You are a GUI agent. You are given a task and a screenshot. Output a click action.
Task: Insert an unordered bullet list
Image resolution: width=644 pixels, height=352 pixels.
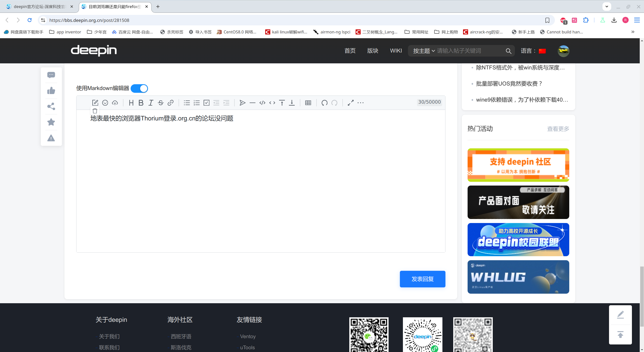[187, 103]
